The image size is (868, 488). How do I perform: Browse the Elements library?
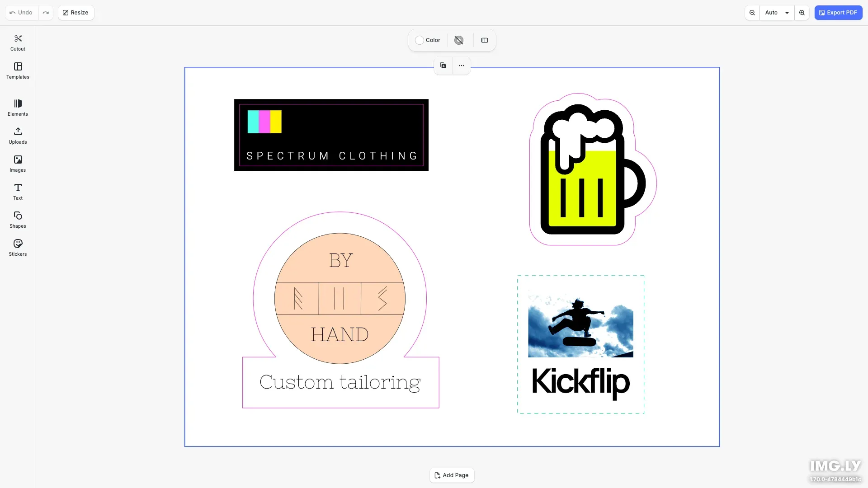[18, 108]
